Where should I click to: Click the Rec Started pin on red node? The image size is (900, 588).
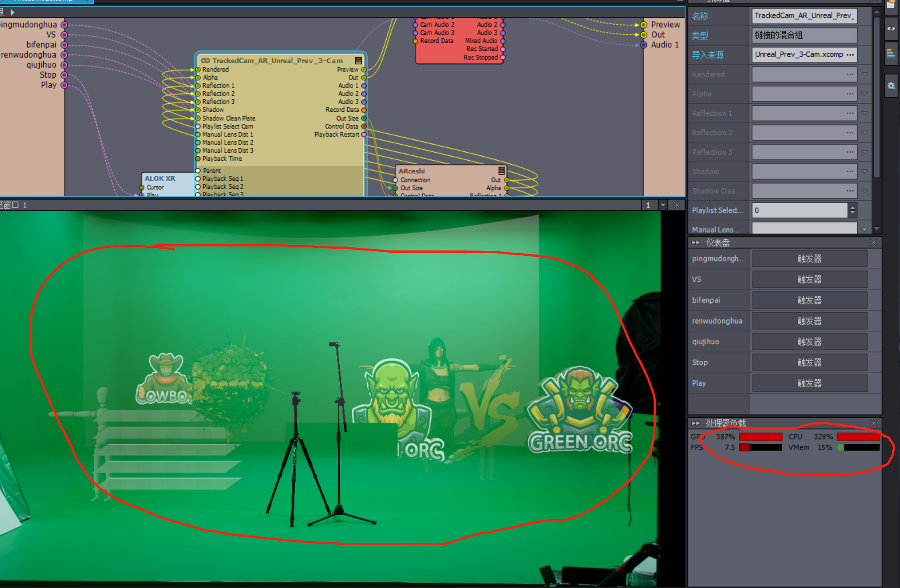503,49
